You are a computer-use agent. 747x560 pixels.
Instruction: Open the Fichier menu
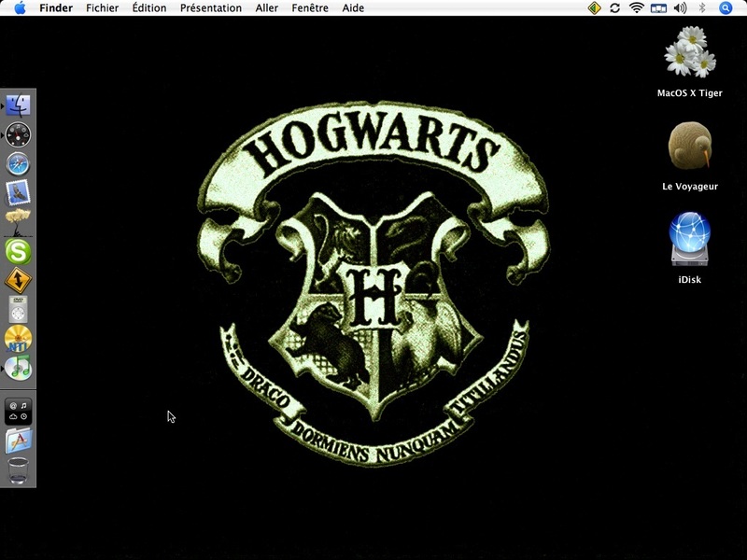pos(102,8)
